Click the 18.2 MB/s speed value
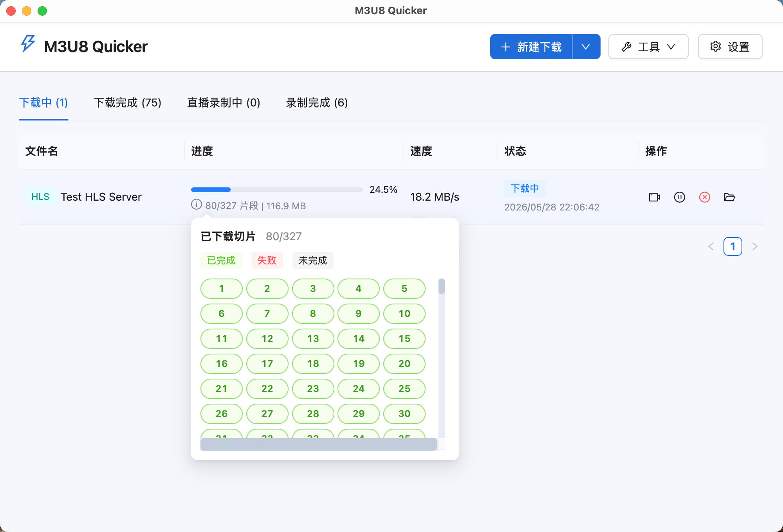783x532 pixels. coord(435,197)
